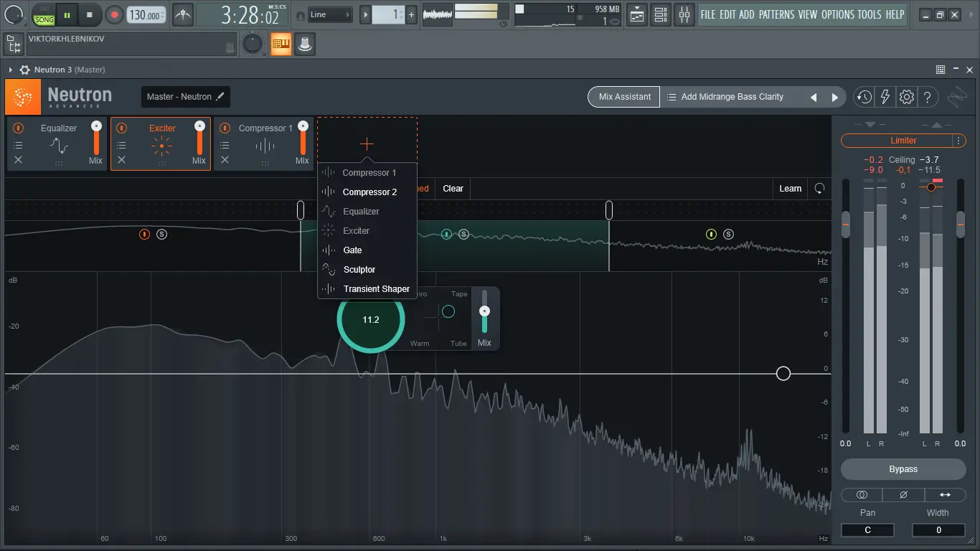
Task: Click the next preset arrow beside Add Midrange Bass Clarity
Action: [834, 96]
